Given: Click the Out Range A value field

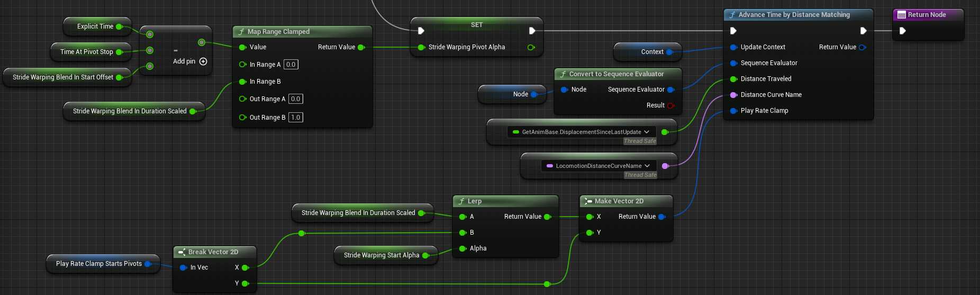Looking at the screenshot, I should pos(295,99).
